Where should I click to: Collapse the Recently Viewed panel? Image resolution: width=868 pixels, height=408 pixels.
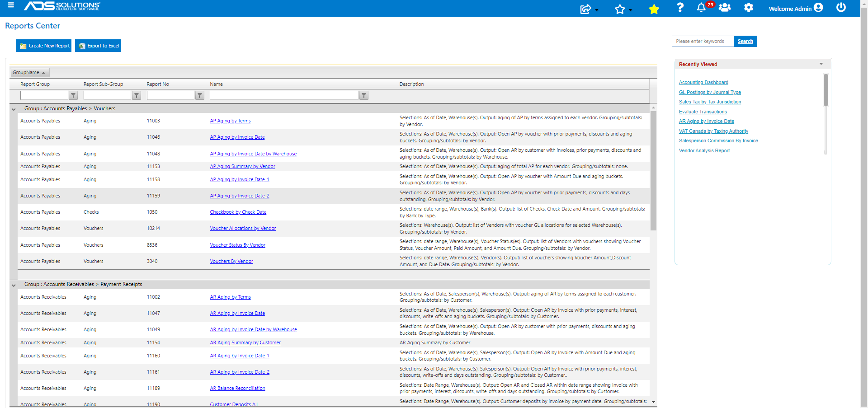821,64
